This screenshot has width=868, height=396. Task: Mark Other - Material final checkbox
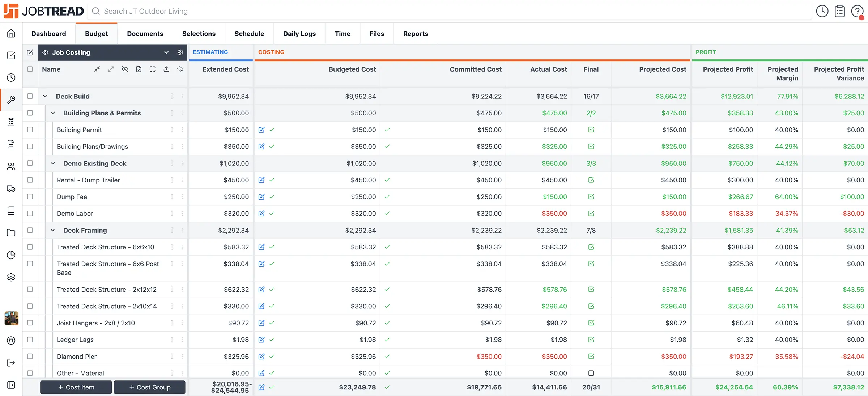pyautogui.click(x=591, y=373)
